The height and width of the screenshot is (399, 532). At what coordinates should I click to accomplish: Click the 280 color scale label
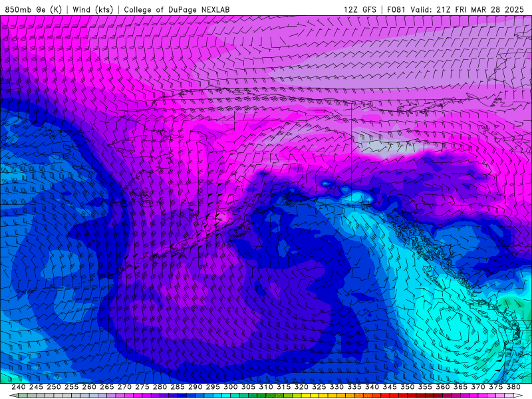(160, 387)
